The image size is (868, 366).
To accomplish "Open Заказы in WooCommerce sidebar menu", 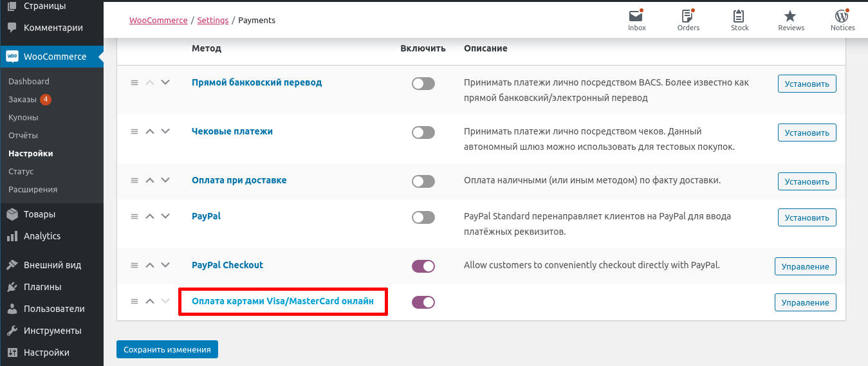I will coord(23,100).
